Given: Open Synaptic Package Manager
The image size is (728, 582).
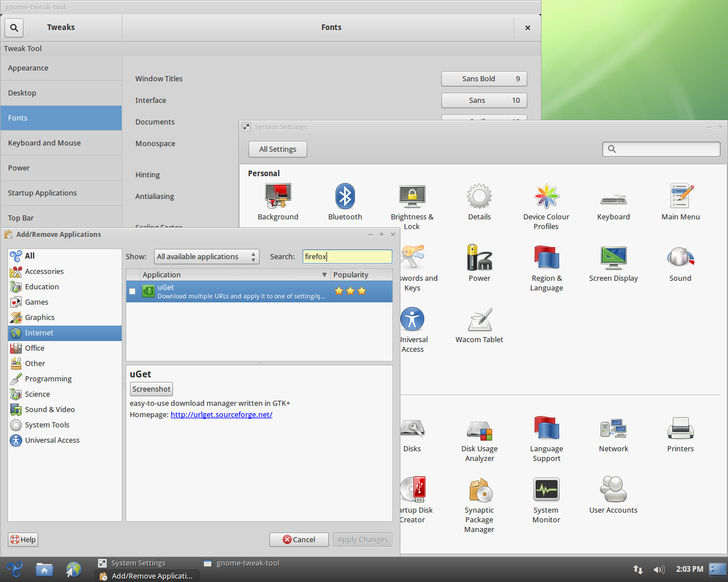Looking at the screenshot, I should point(479,490).
